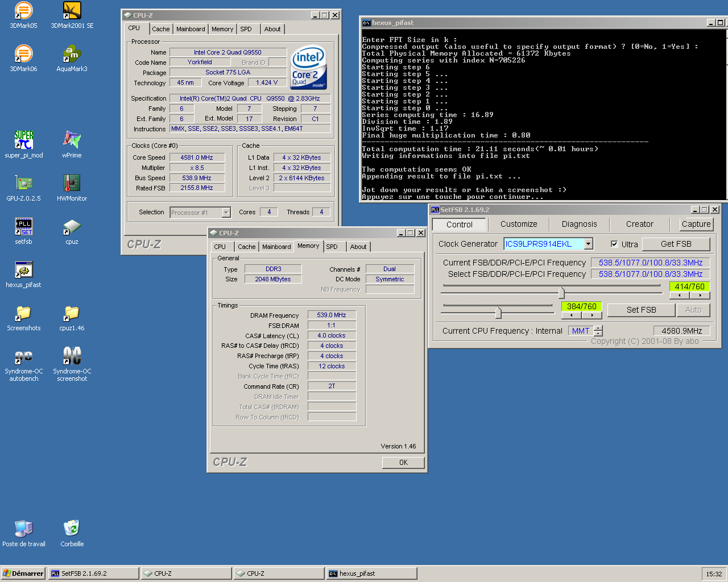Open the Processor #1 selection dropdown
728x582 pixels.
226,213
